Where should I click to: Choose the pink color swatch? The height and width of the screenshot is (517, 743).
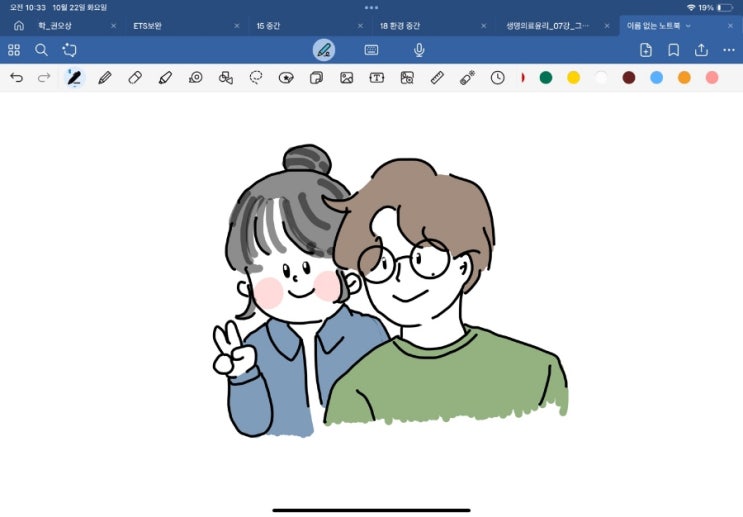click(712, 78)
